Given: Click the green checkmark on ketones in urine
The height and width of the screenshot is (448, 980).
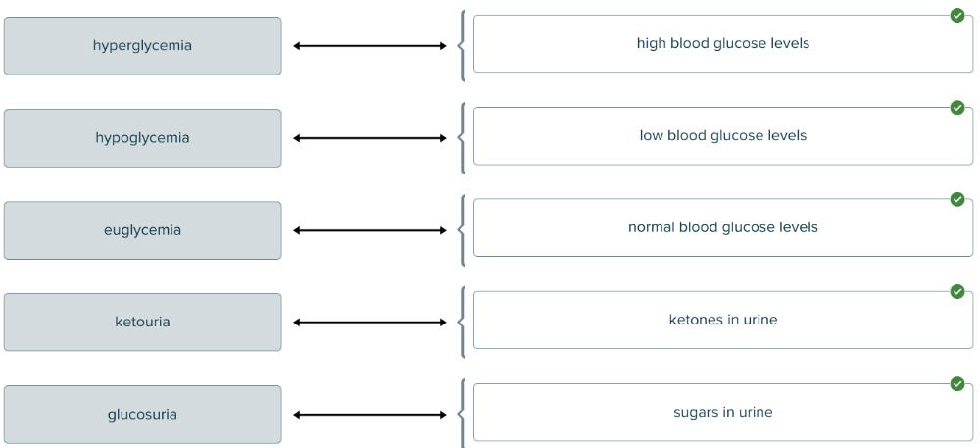Looking at the screenshot, I should [957, 292].
